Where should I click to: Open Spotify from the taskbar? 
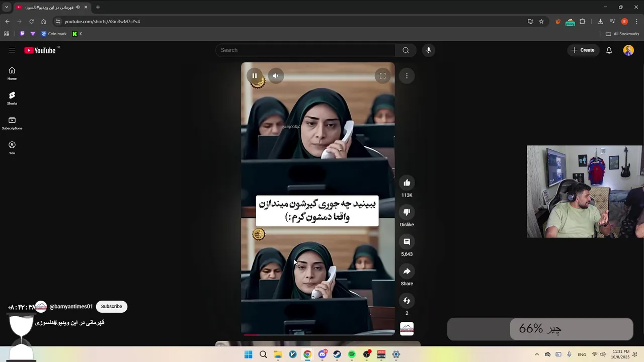352,354
